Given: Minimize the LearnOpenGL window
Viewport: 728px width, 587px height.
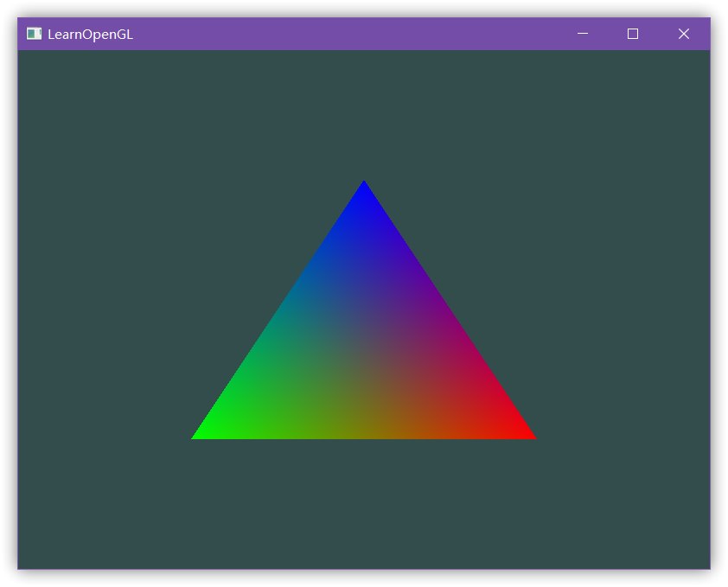Looking at the screenshot, I should 583,34.
